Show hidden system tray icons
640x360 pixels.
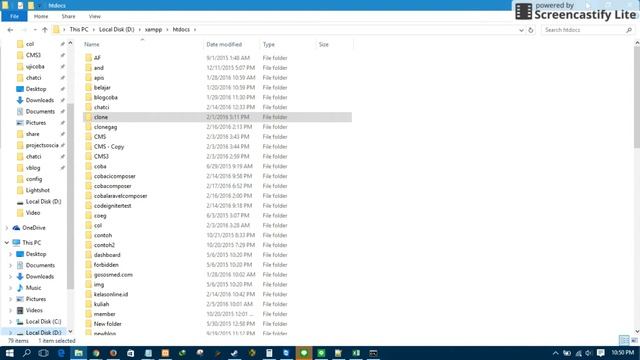pyautogui.click(x=555, y=353)
